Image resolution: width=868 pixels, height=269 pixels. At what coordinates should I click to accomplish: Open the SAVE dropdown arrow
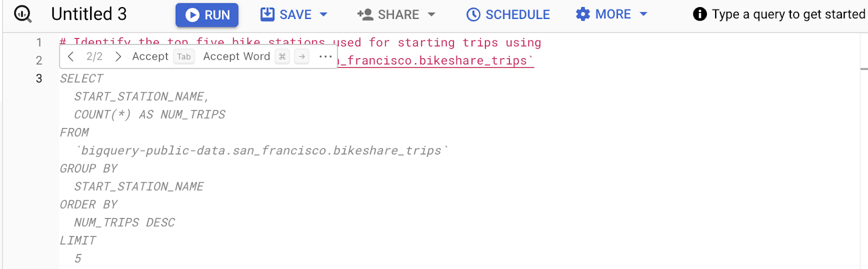[324, 15]
